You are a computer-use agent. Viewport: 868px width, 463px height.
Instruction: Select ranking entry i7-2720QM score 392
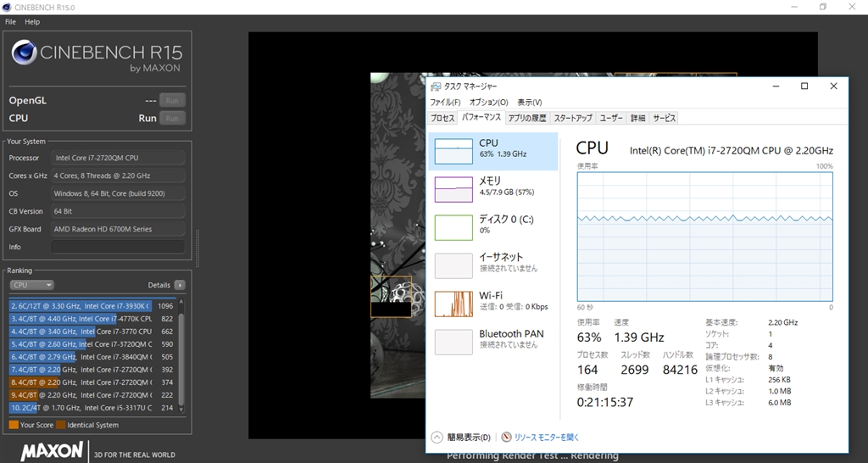(x=92, y=370)
